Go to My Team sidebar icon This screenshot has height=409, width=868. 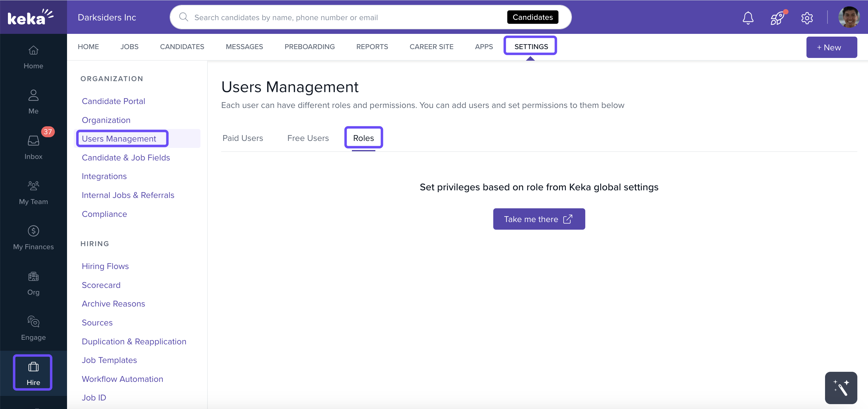(33, 186)
